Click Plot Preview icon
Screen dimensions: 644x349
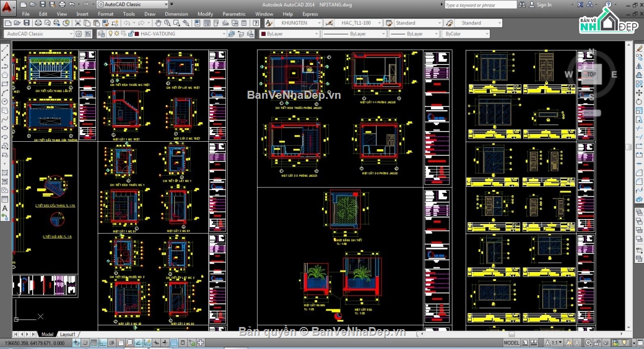coord(47,23)
